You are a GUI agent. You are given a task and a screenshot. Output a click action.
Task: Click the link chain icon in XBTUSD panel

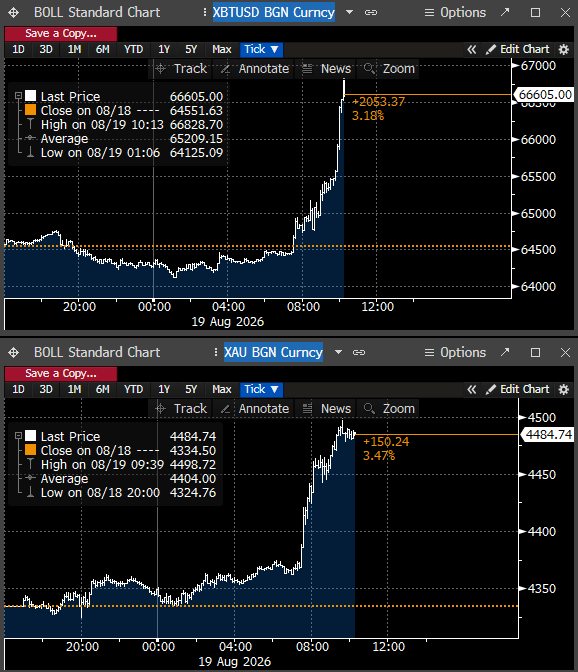point(371,12)
